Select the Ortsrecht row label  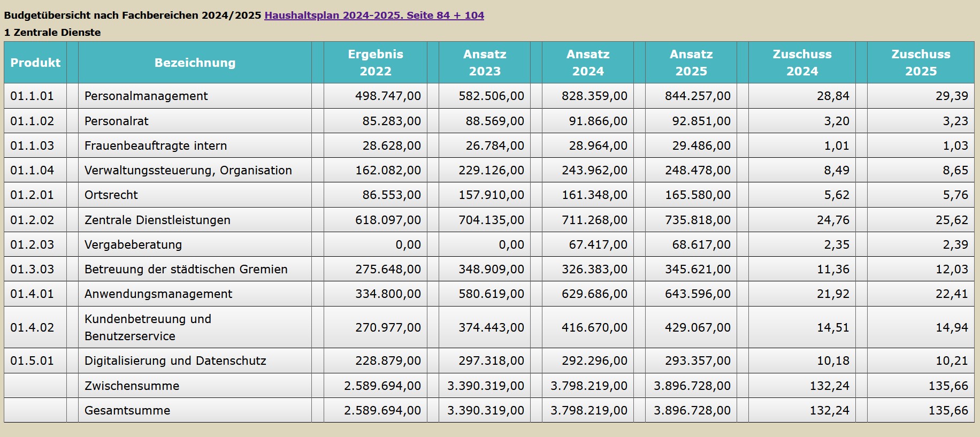click(111, 195)
